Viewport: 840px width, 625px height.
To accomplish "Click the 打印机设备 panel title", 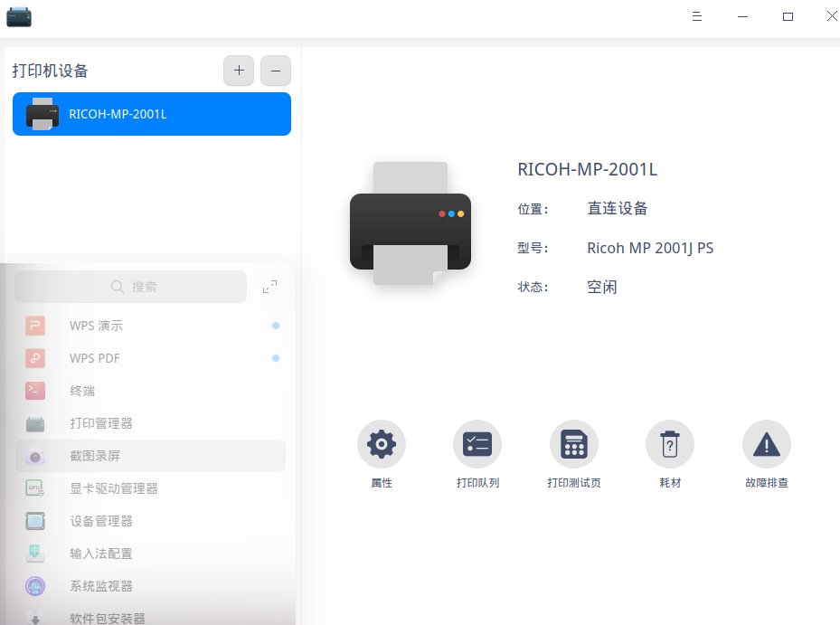I will pos(50,71).
